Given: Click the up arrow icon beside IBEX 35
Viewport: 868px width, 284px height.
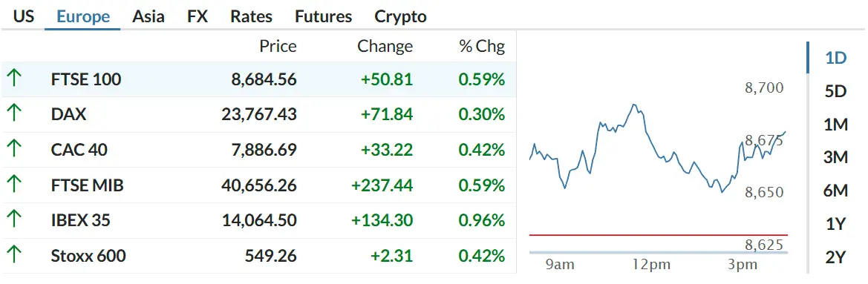Looking at the screenshot, I should pos(14,220).
